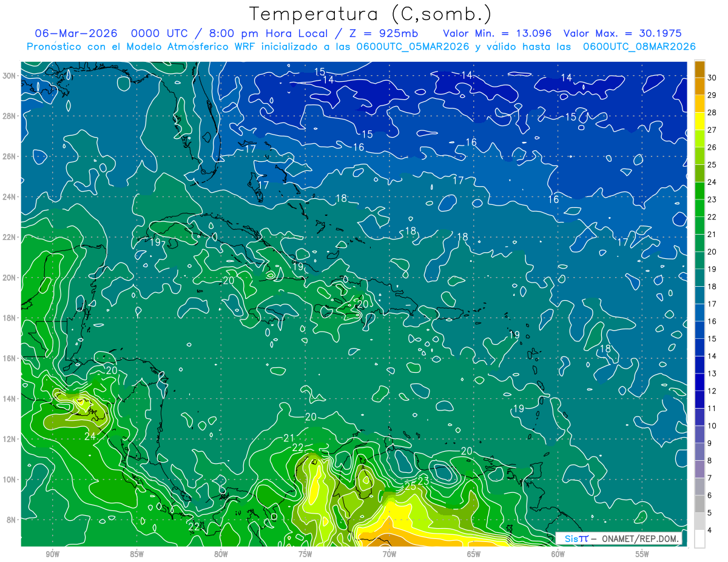Click the valid-until time '0600UTC_08MAR2026'
Viewport: 728px width, 562px height.
(639, 47)
